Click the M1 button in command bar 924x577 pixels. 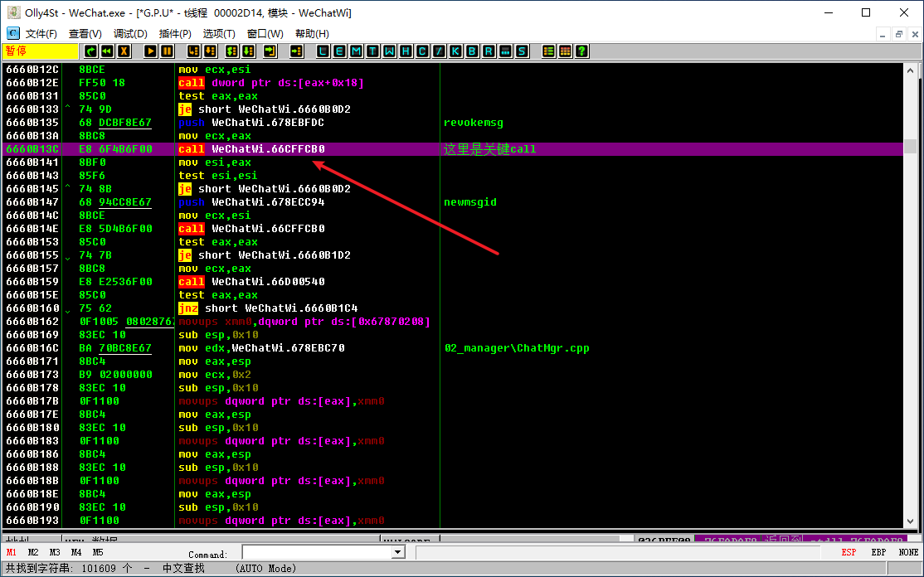11,552
